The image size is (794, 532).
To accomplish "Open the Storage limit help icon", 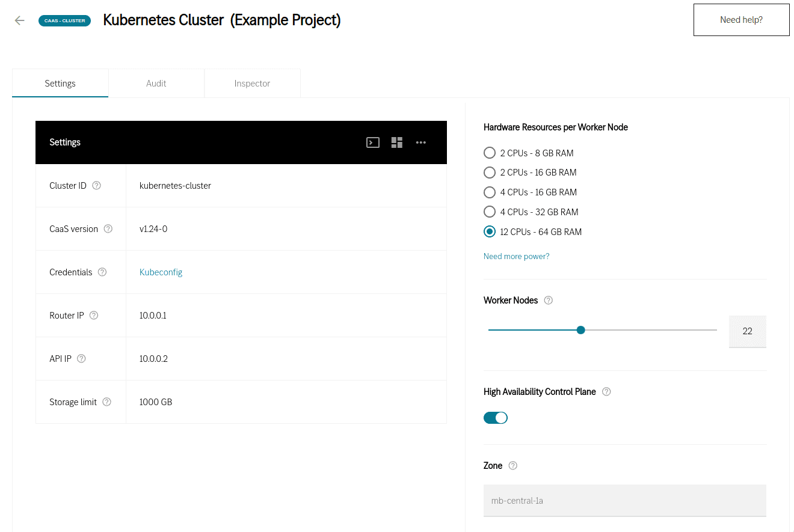I will 107,402.
